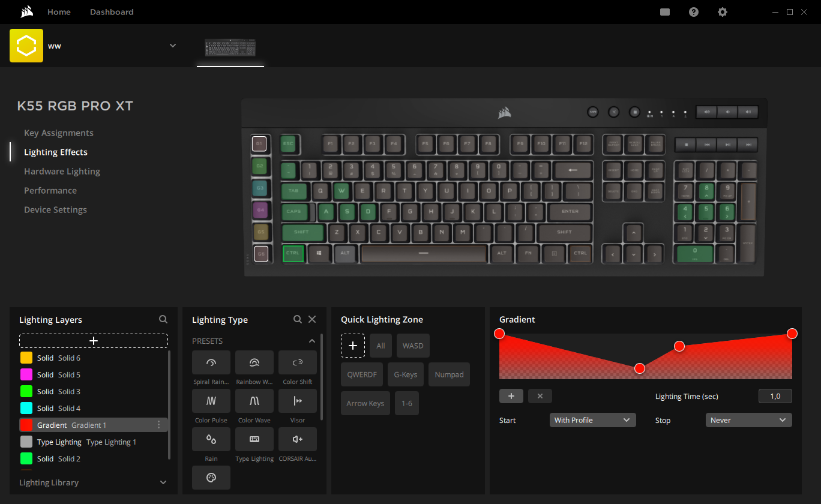
Task: Choose the Rainbow Wave preset icon
Action: click(x=254, y=362)
